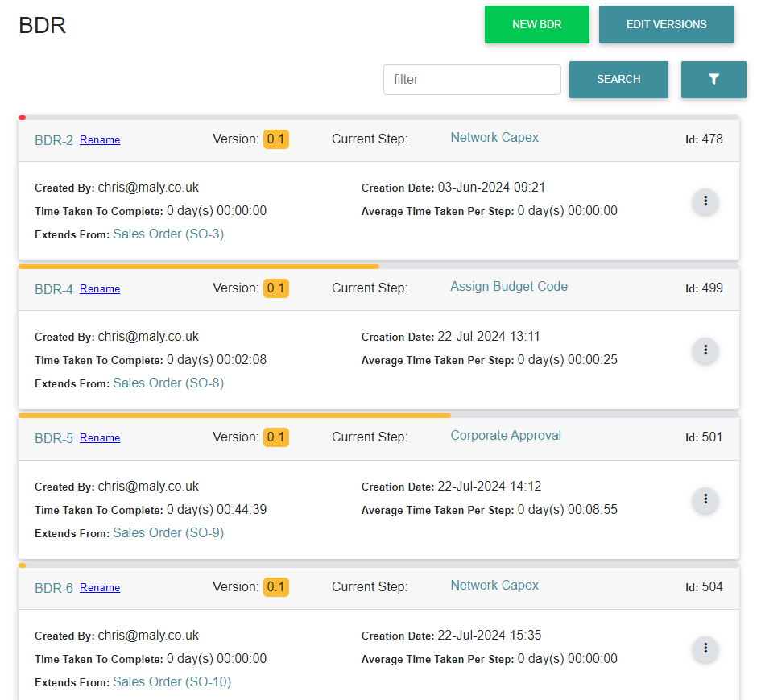Open the BDR-6 title link
The height and width of the screenshot is (700, 761).
coord(54,588)
